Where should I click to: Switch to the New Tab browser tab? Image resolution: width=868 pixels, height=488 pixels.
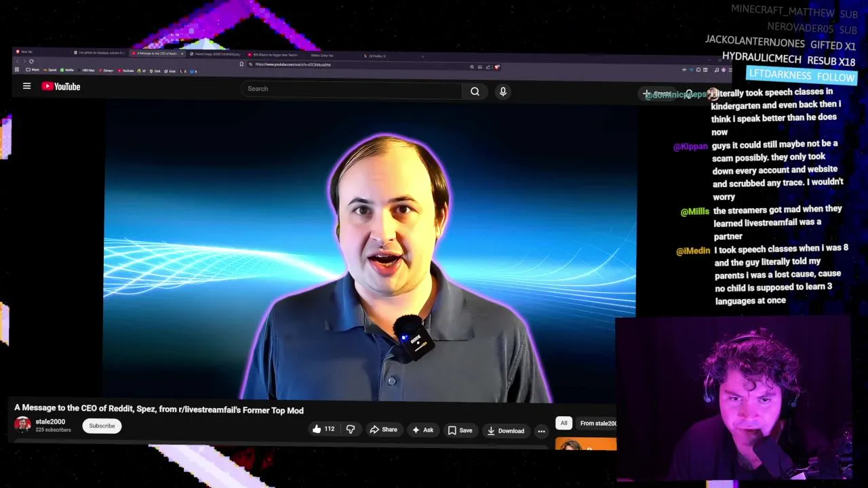click(x=24, y=52)
